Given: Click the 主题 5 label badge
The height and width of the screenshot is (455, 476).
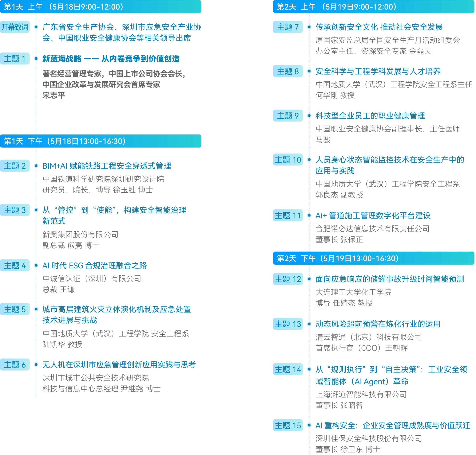Looking at the screenshot, I should coord(15,309).
